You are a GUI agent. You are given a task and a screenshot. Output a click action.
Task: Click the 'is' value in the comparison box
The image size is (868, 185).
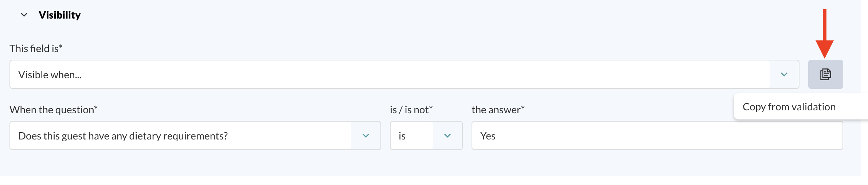(x=402, y=136)
